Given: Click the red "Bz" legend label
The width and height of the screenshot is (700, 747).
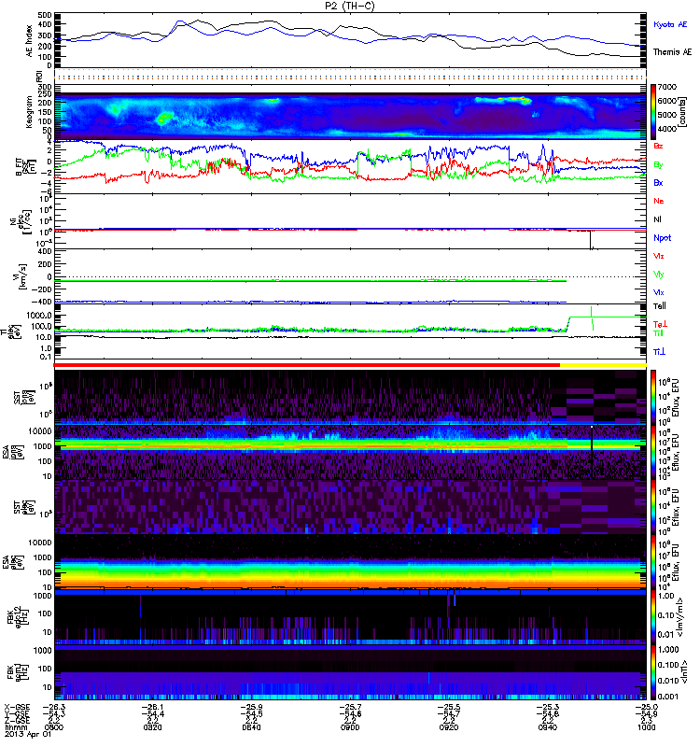Looking at the screenshot, I should (x=658, y=147).
